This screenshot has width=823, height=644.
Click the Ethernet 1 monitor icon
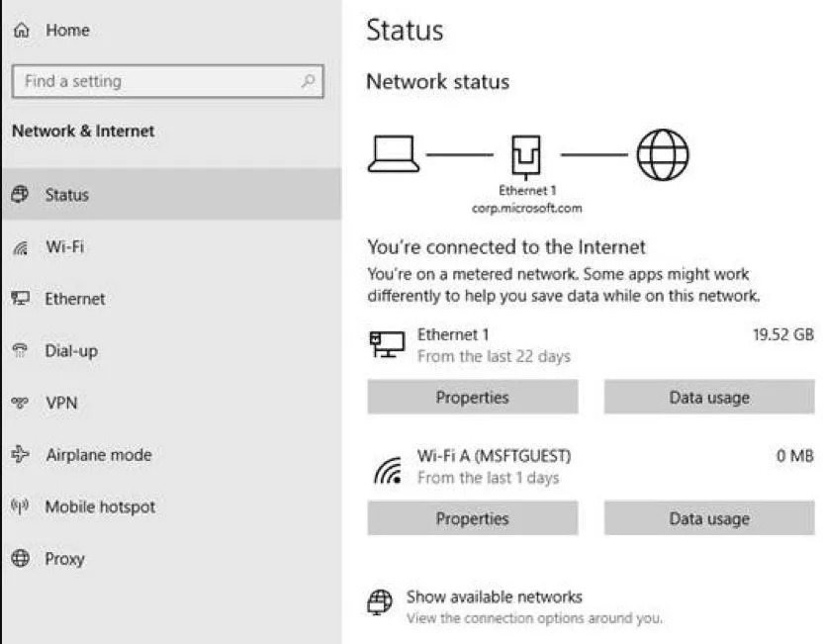pyautogui.click(x=388, y=343)
